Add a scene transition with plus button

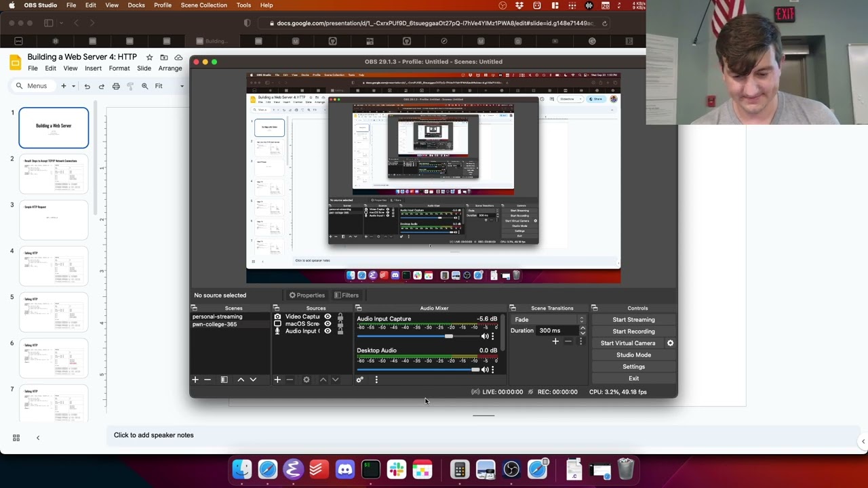coord(555,342)
